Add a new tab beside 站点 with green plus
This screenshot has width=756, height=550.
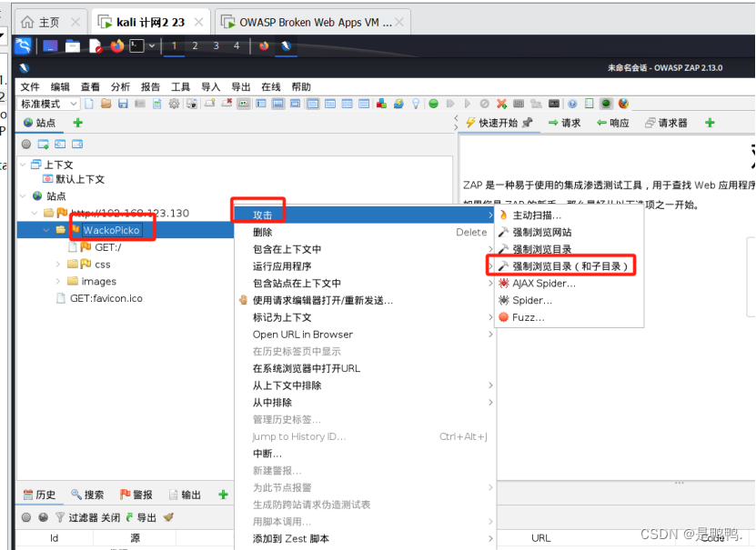pyautogui.click(x=77, y=123)
